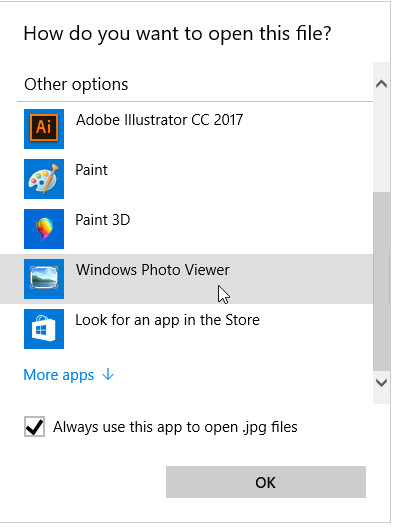Click the Paint palette icon
The width and height of the screenshot is (396, 528).
pos(44,179)
